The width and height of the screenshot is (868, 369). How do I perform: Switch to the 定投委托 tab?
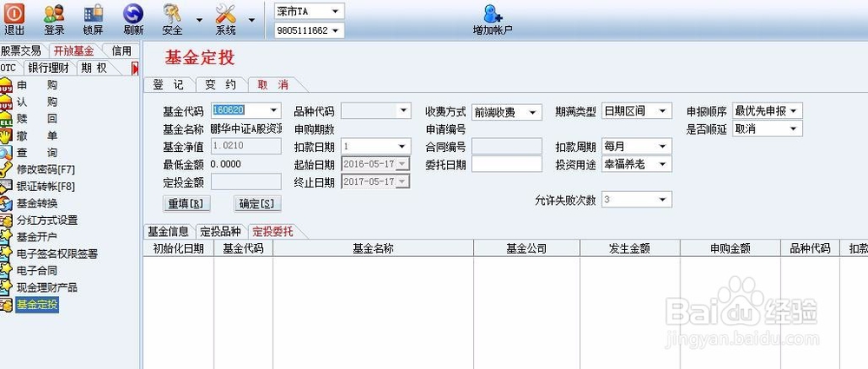tap(273, 232)
